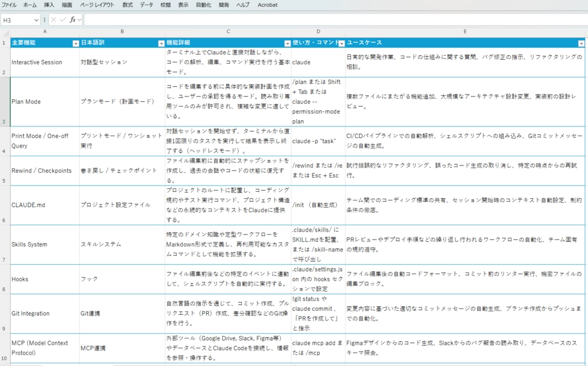Click the CI/CDパイプライン use-case cell

pos(465,141)
